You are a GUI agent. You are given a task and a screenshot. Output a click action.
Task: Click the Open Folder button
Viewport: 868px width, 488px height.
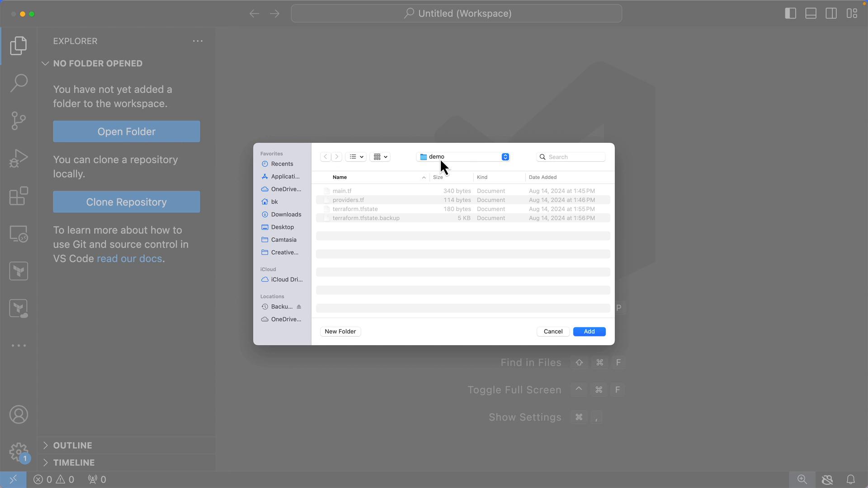(127, 131)
